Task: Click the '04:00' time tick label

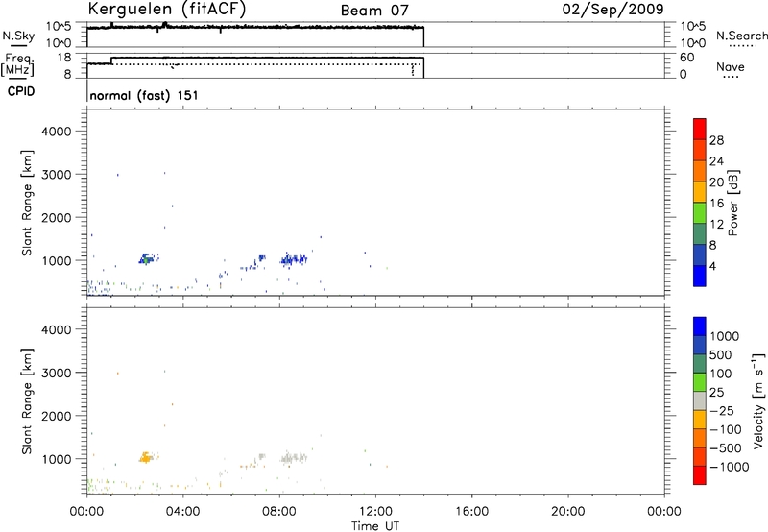Action: 182,512
